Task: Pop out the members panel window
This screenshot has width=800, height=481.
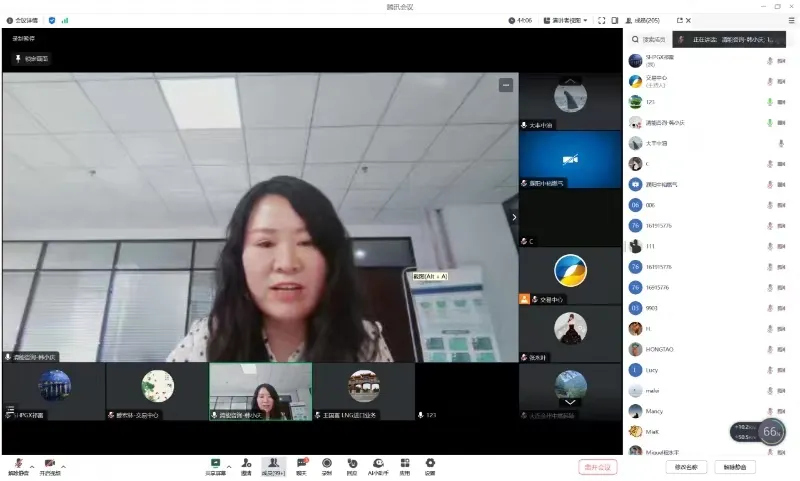Action: [680, 20]
